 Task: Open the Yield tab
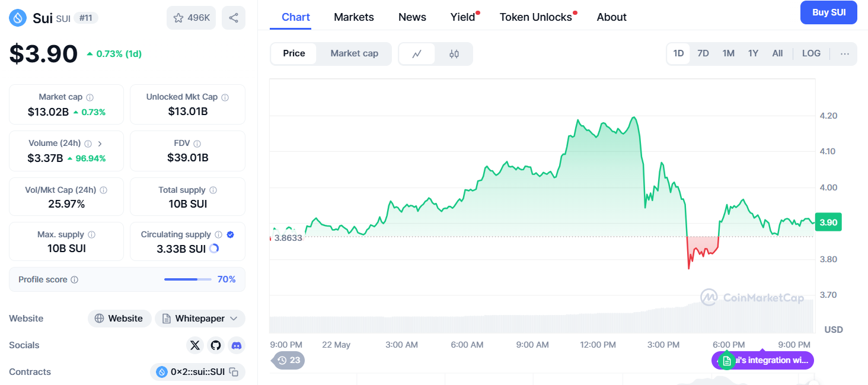pyautogui.click(x=463, y=17)
